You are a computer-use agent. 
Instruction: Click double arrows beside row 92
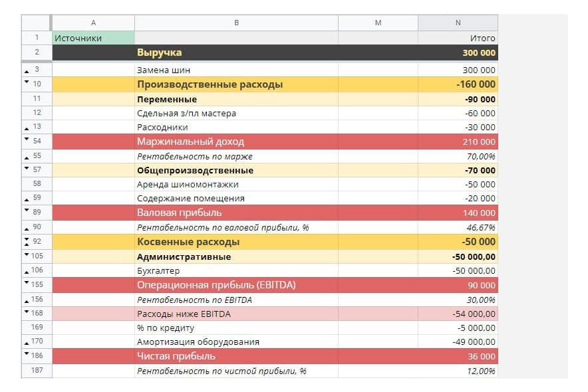27,241
